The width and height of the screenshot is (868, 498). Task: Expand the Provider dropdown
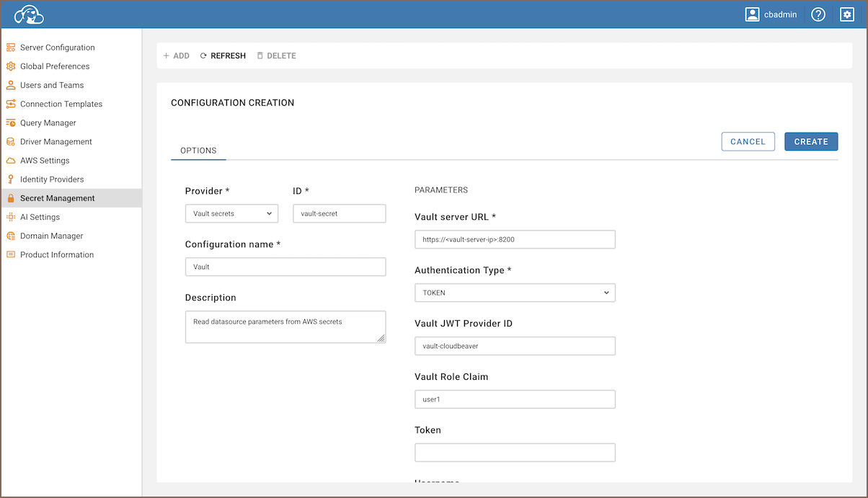(x=231, y=213)
